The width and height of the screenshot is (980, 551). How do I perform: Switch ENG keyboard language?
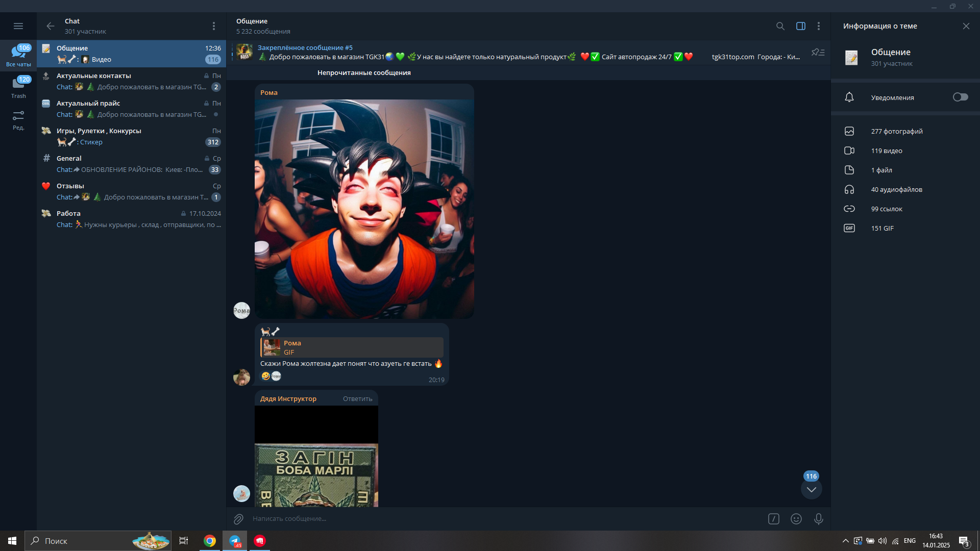click(x=910, y=541)
